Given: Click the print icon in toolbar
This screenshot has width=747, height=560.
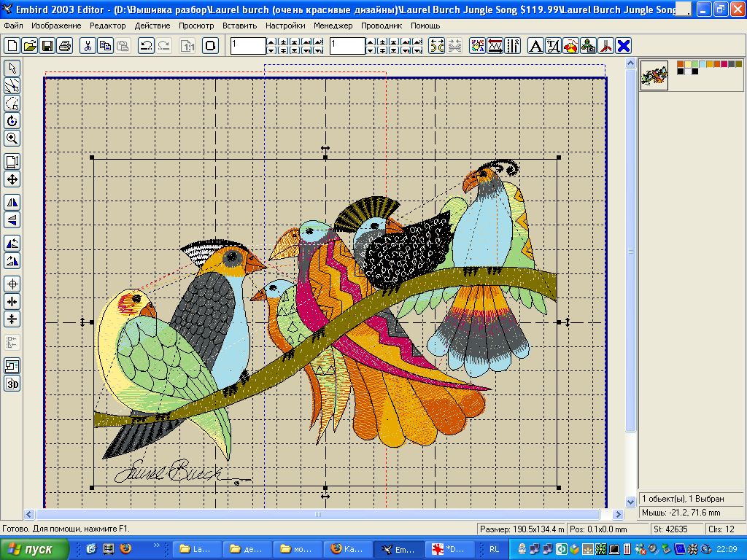Looking at the screenshot, I should click(65, 46).
